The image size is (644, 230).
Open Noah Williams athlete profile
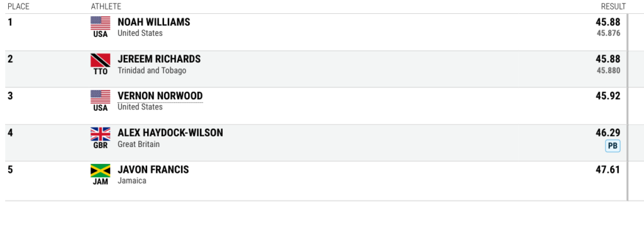pos(154,22)
